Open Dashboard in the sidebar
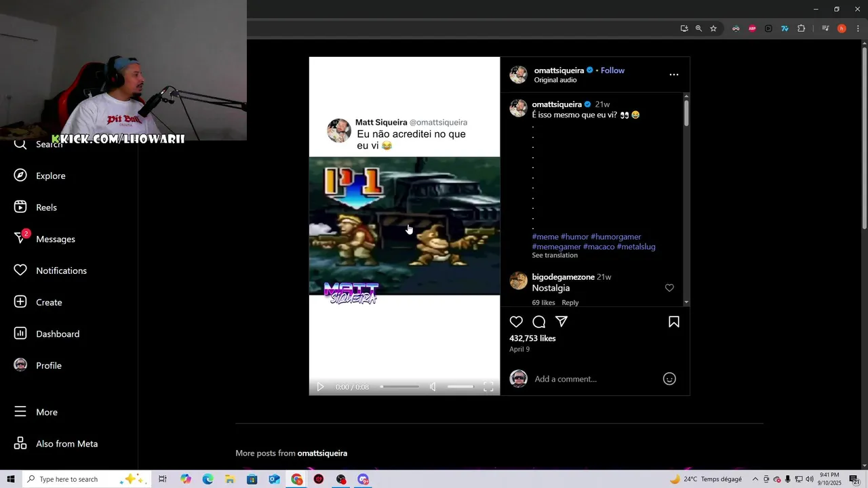This screenshot has height=488, width=868. tap(47, 333)
